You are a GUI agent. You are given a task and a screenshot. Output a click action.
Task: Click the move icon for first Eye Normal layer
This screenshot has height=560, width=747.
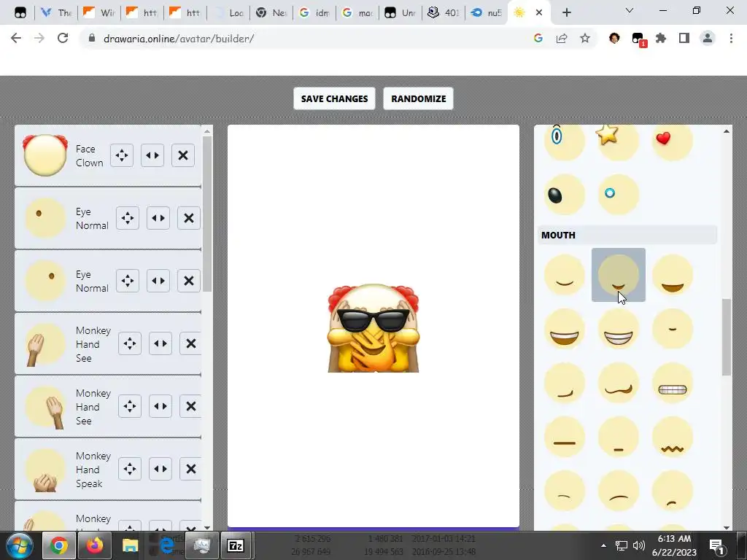click(128, 218)
